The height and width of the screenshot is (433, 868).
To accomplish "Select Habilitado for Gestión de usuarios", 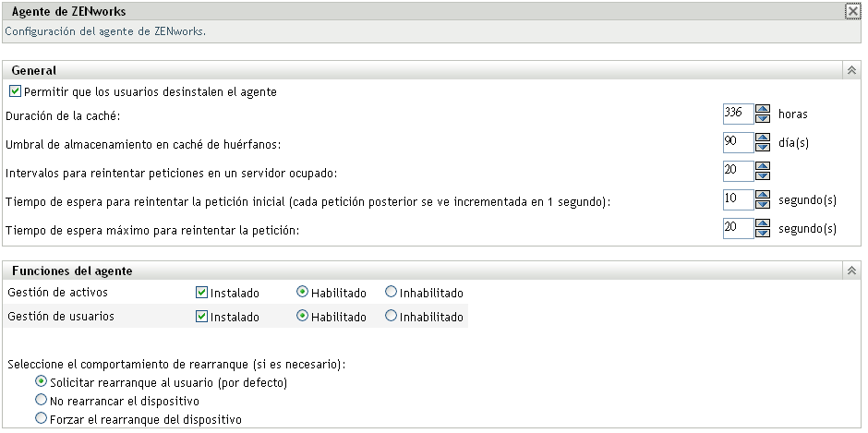I will [x=301, y=317].
